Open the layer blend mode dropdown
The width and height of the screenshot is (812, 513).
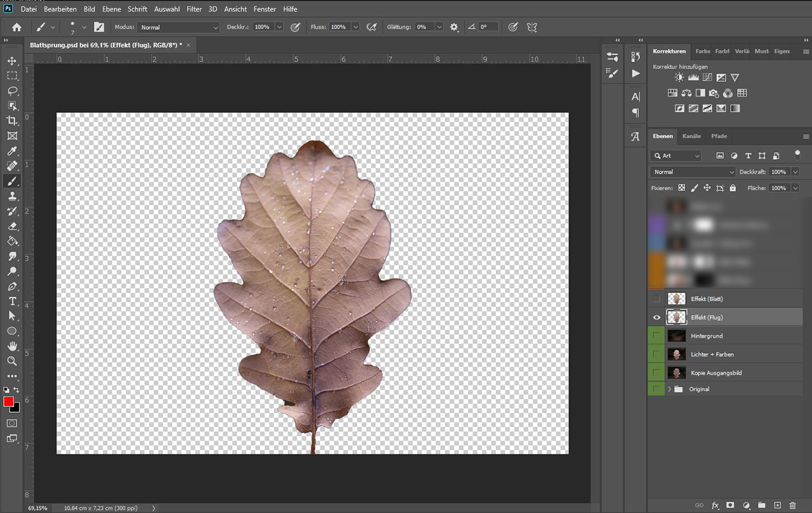pyautogui.click(x=693, y=172)
